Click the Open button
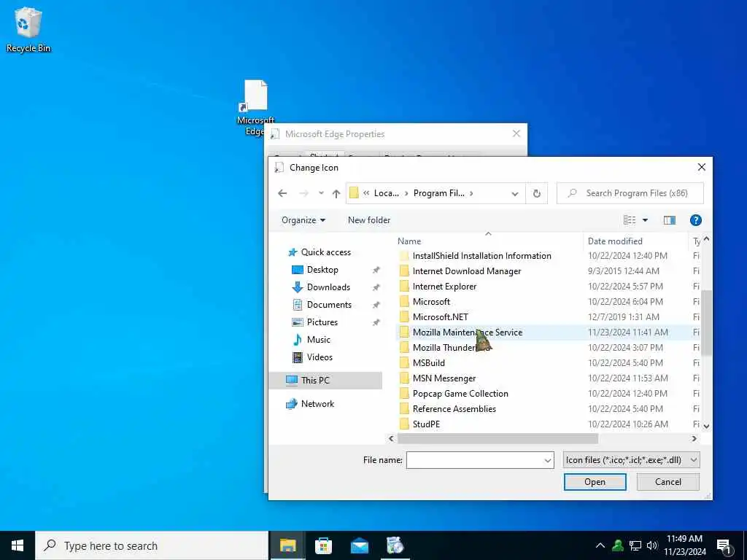The width and height of the screenshot is (747, 560). [595, 482]
